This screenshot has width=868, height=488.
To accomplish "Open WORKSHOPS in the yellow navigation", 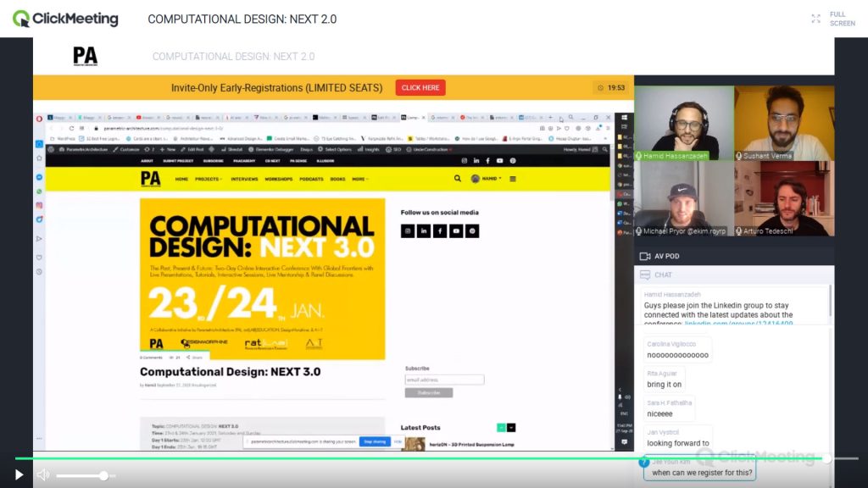I will 278,180.
